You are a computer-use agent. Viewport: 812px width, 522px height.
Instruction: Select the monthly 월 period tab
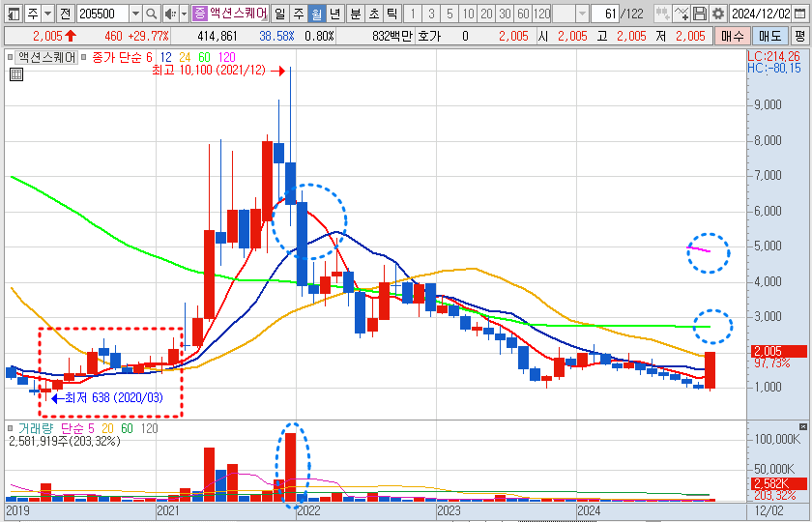point(316,14)
